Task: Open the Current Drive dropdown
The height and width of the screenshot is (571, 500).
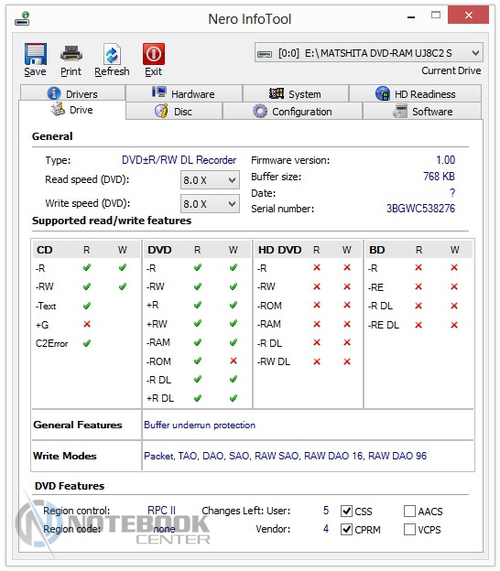Action: point(369,53)
